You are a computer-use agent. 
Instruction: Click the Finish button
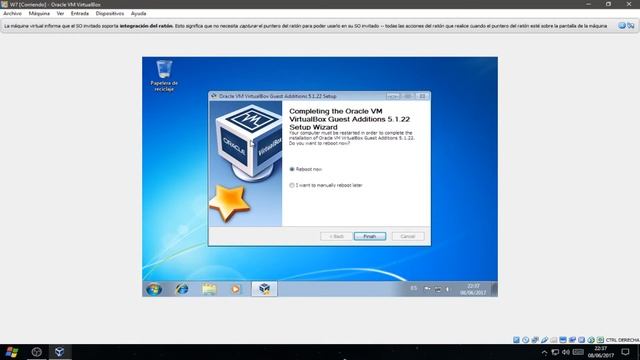[370, 236]
